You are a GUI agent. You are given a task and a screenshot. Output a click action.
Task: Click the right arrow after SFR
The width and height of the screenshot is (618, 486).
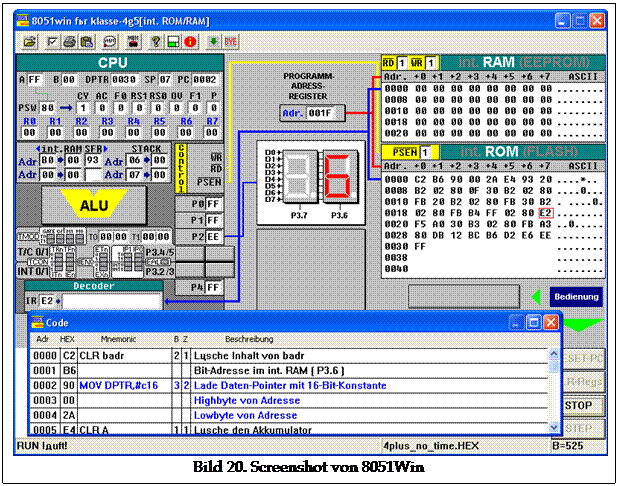point(105,149)
